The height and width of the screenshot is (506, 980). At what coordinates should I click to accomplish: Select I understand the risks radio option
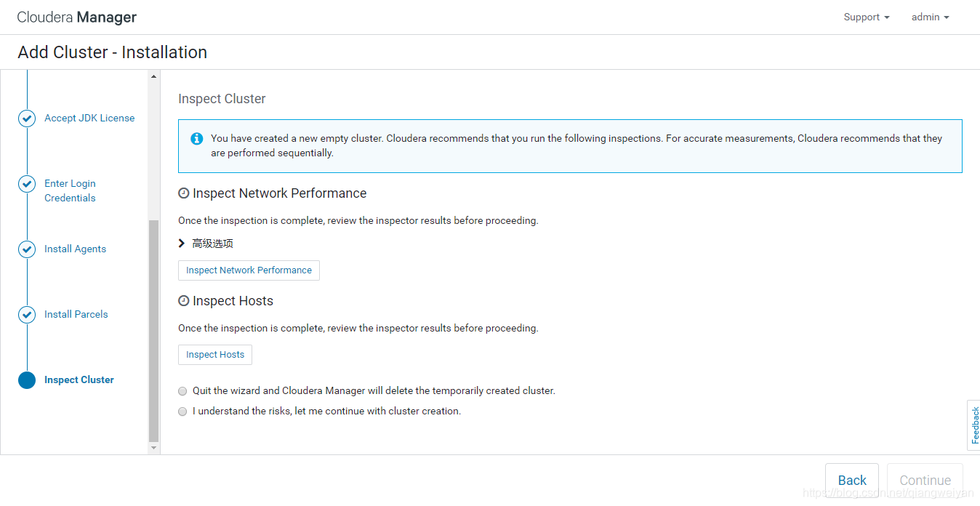(x=182, y=411)
